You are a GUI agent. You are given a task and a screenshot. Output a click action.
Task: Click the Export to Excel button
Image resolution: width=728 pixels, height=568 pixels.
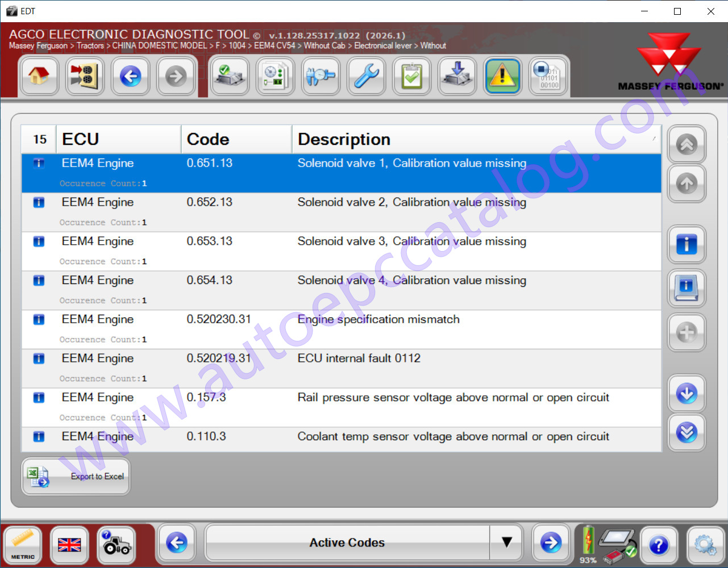pyautogui.click(x=76, y=477)
